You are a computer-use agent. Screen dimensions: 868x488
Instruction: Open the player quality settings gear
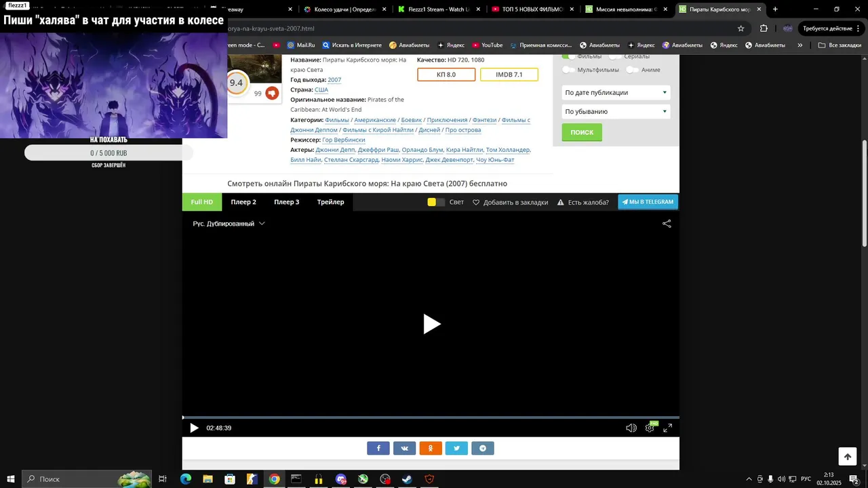pos(650,428)
